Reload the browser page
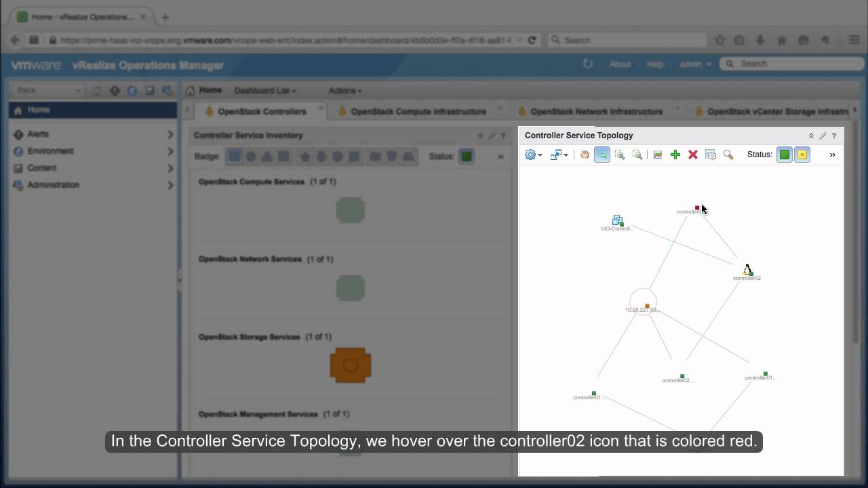This screenshot has height=488, width=868. point(532,40)
